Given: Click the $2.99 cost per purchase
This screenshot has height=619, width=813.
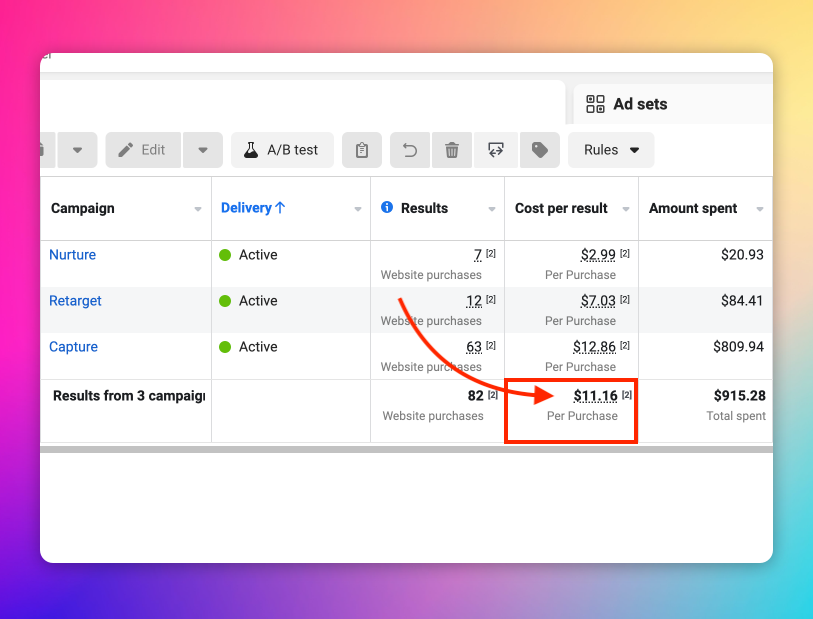Looking at the screenshot, I should point(598,255).
